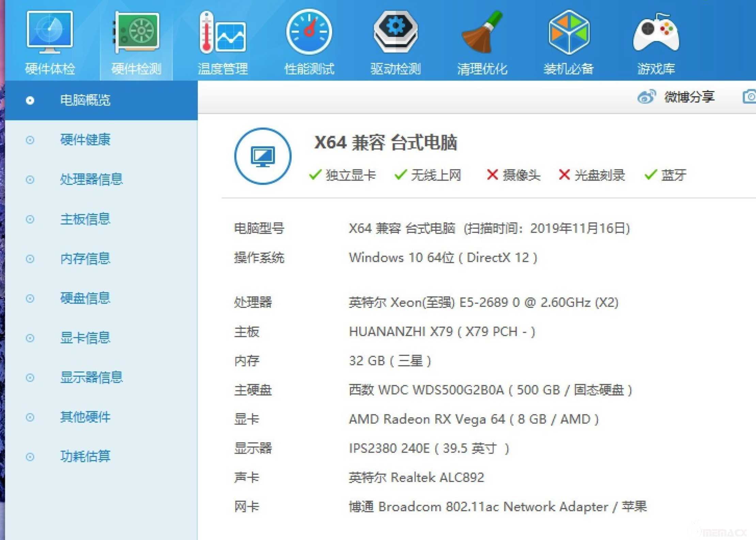Click the round computer monitor badge
This screenshot has width=756, height=540.
pos(263,156)
